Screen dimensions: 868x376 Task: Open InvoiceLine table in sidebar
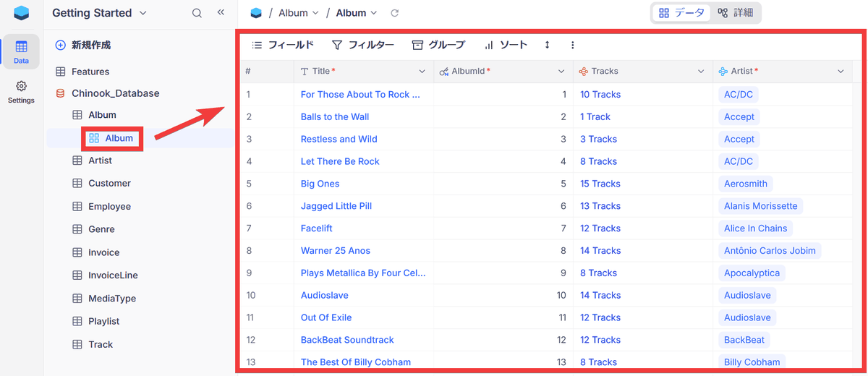(113, 275)
